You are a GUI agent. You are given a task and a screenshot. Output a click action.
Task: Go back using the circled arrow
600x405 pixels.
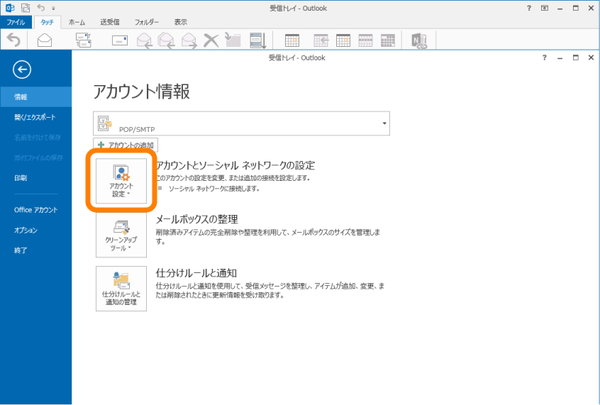pyautogui.click(x=22, y=69)
